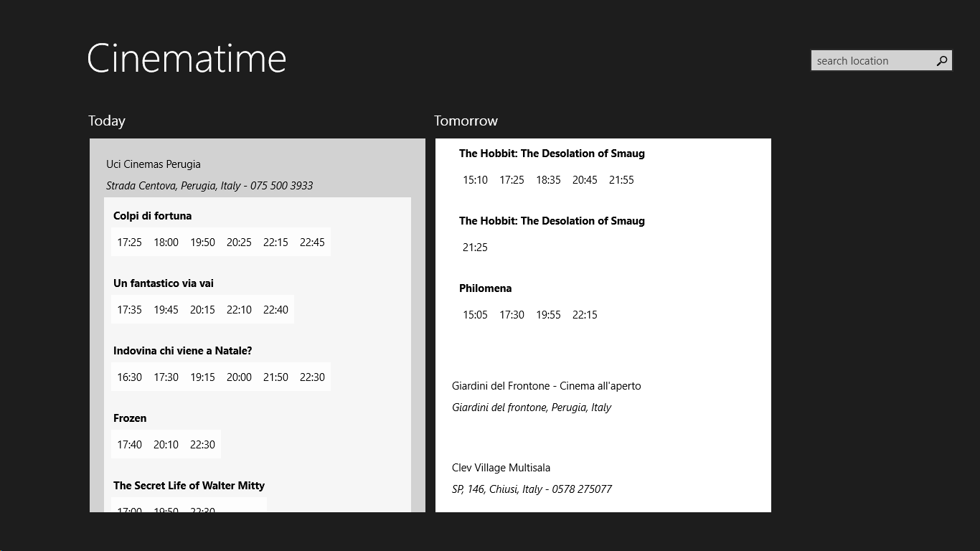Select 22:40 showtime of Un fantastico via vai
This screenshot has height=551, width=980.
pos(275,310)
